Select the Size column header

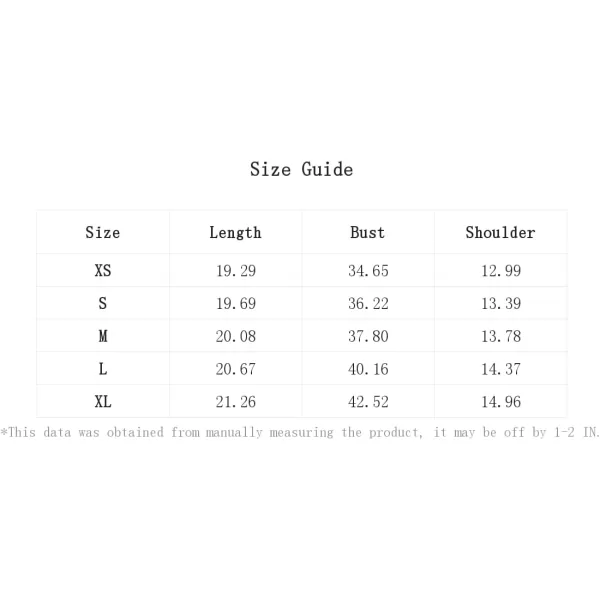click(102, 232)
